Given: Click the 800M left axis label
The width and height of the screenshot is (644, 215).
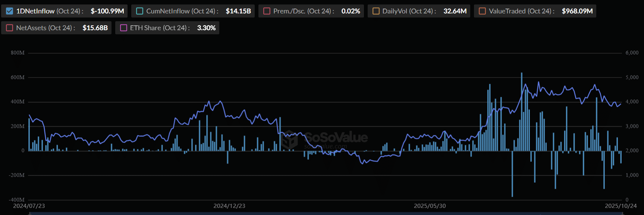Looking at the screenshot, I should pyautogui.click(x=18, y=53).
